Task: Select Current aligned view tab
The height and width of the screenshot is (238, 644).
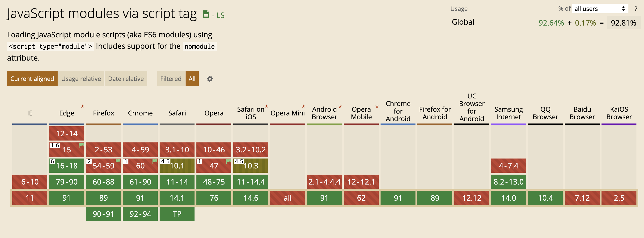Action: pyautogui.click(x=32, y=79)
